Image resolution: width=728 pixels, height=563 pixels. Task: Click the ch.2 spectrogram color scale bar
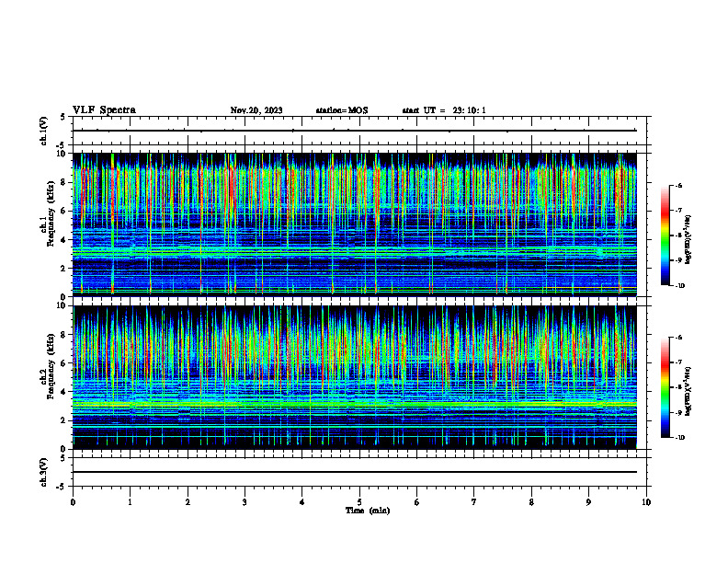[x=665, y=387]
